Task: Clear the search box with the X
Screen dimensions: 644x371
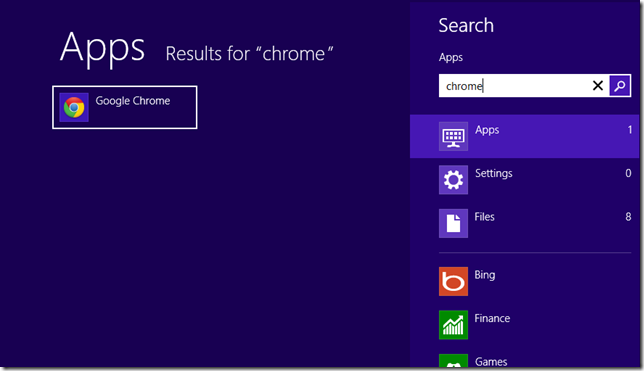Action: coord(598,85)
